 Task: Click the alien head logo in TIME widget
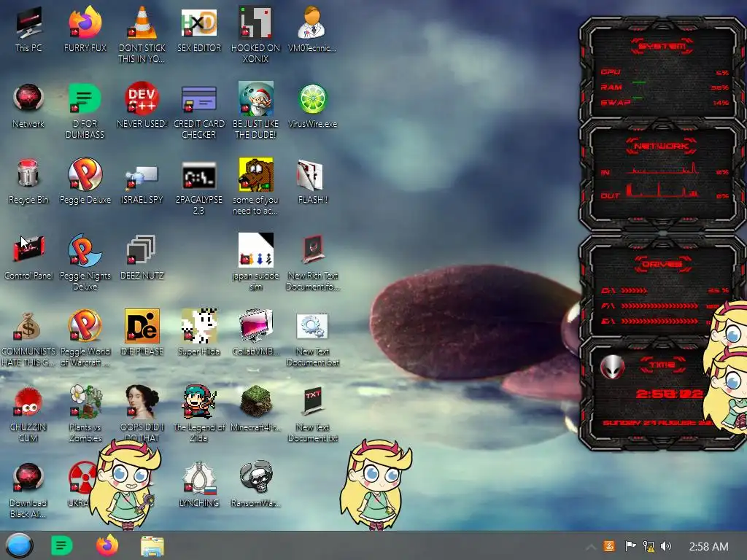pyautogui.click(x=612, y=367)
